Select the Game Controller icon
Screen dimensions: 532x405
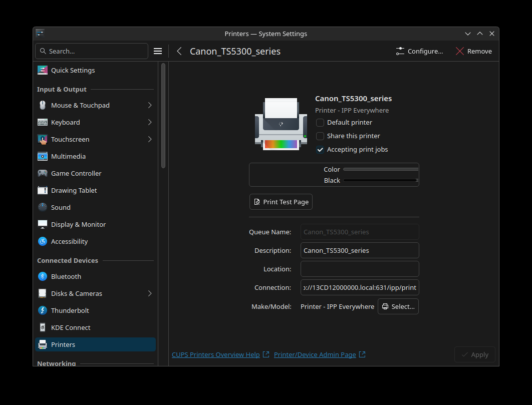43,173
